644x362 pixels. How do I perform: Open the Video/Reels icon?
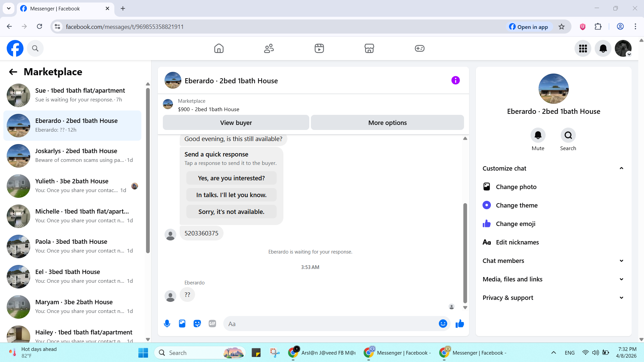(319, 48)
